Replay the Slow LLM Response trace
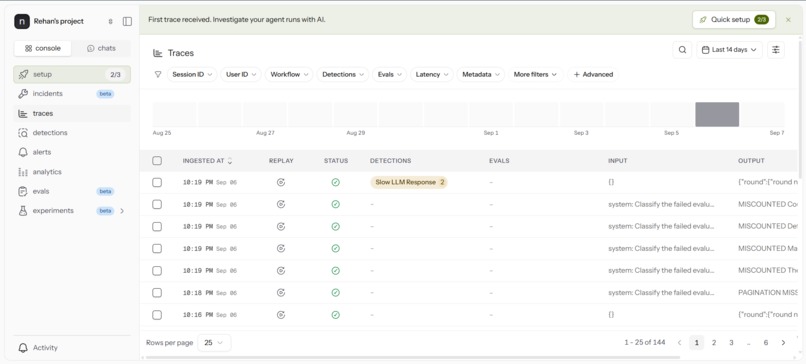 281,183
